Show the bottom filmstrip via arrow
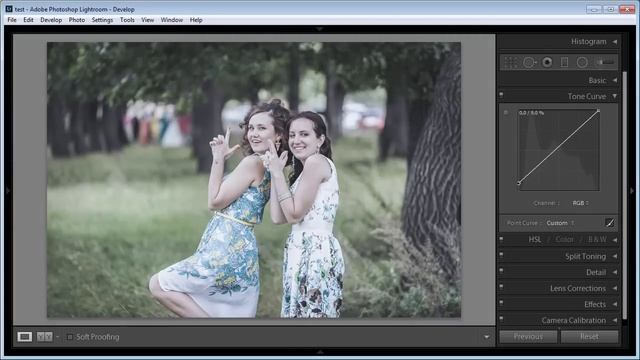640x360 pixels. coord(320,351)
